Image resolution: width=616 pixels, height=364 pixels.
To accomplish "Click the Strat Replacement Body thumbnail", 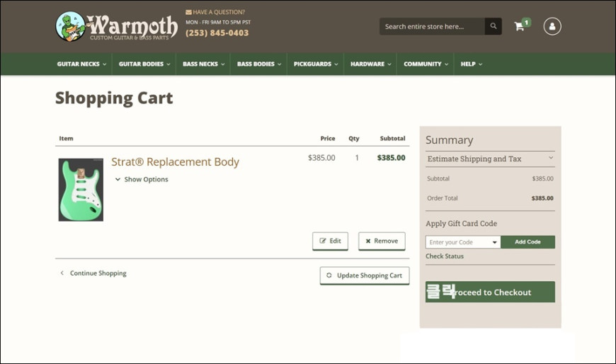I will (x=81, y=190).
